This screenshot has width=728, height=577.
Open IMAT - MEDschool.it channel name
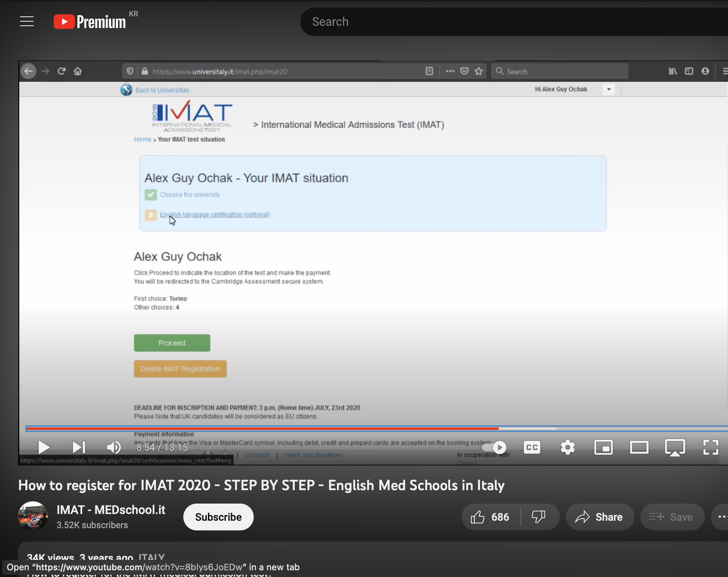pyautogui.click(x=111, y=510)
